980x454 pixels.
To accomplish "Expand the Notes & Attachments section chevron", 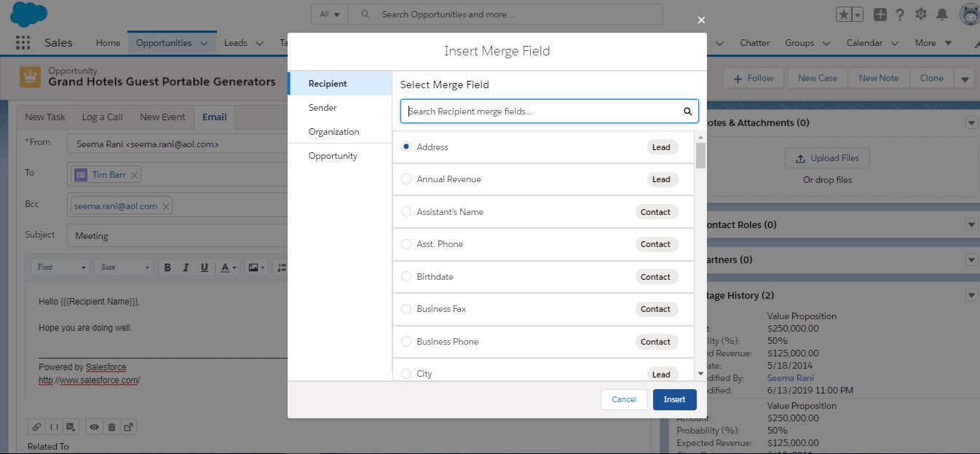I will pyautogui.click(x=971, y=122).
